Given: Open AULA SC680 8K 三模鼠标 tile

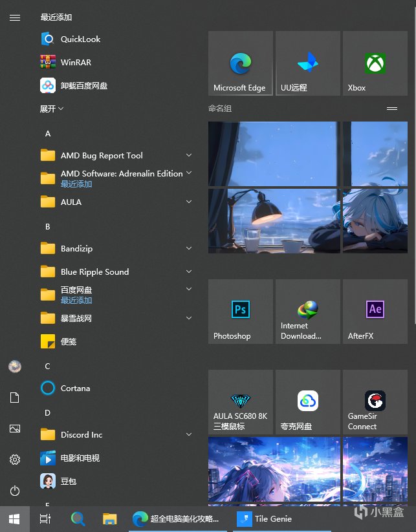Looking at the screenshot, I should [241, 402].
